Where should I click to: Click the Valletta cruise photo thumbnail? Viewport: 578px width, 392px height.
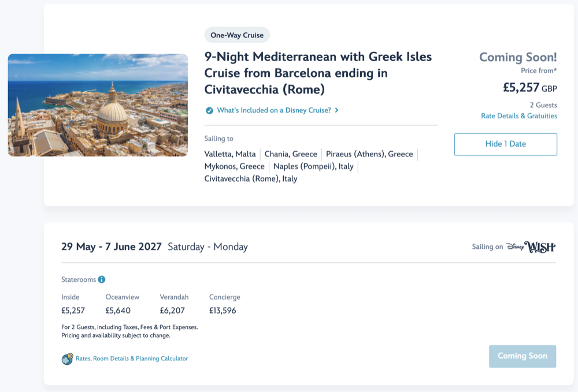98,105
